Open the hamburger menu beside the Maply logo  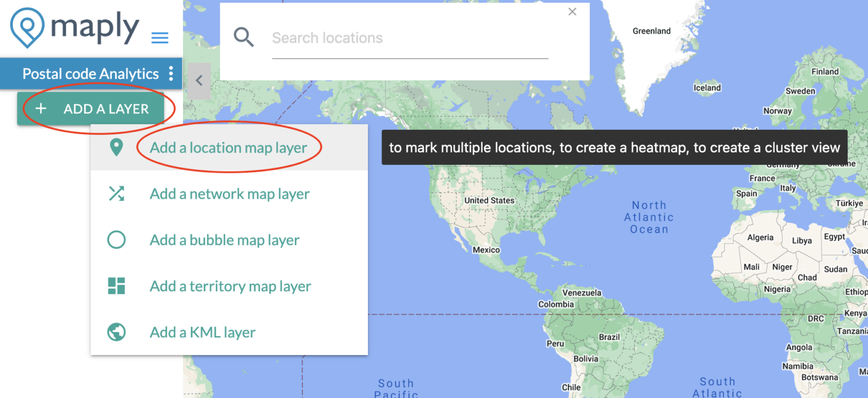[x=159, y=38]
